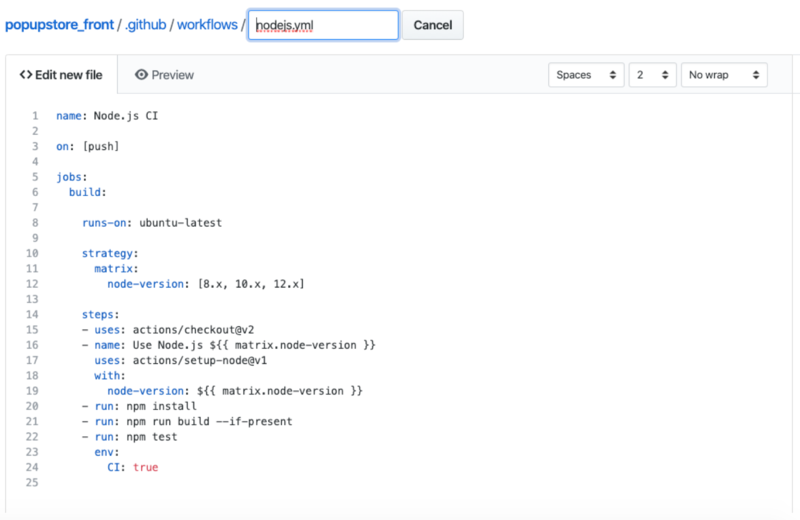Click the Cancel button
This screenshot has width=800, height=520.
(x=433, y=25)
